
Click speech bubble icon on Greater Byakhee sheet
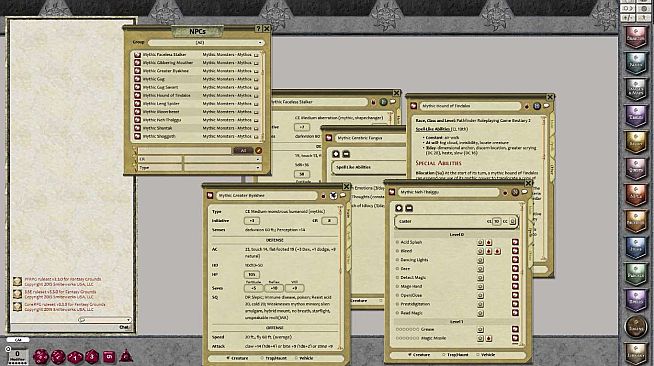343,195
